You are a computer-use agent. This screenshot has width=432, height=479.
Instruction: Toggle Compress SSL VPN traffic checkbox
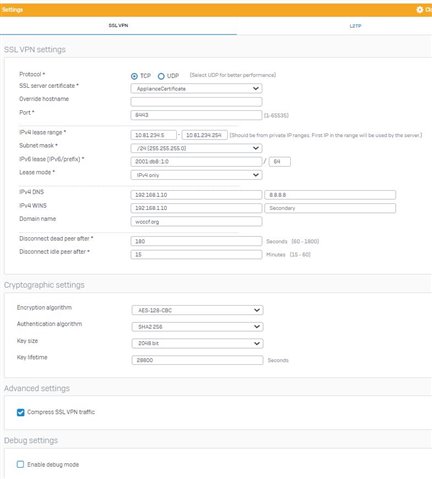[20, 412]
